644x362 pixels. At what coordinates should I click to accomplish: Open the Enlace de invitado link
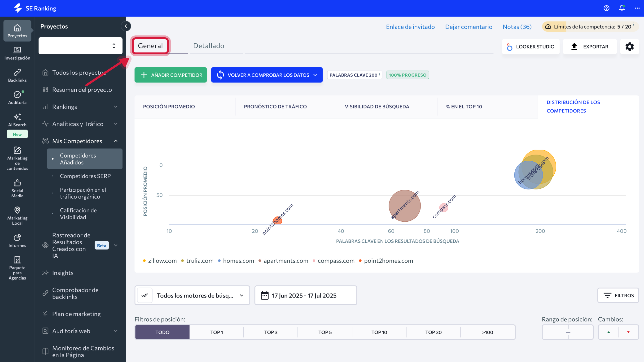coord(410,27)
